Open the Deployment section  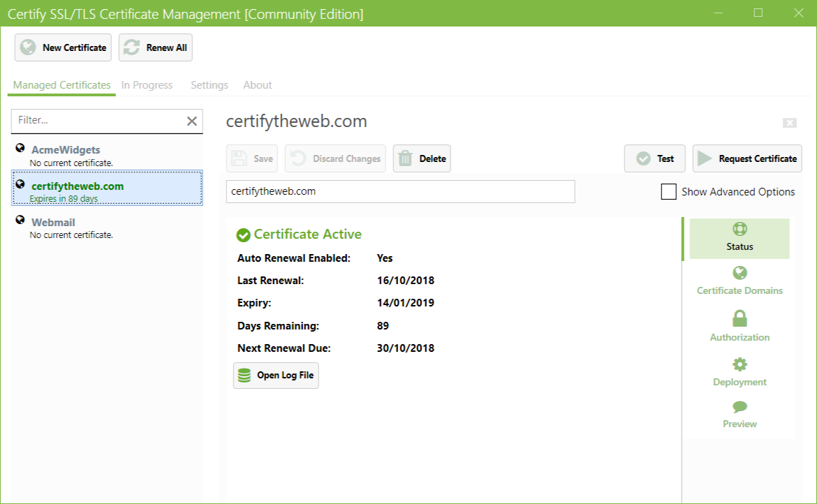click(739, 372)
